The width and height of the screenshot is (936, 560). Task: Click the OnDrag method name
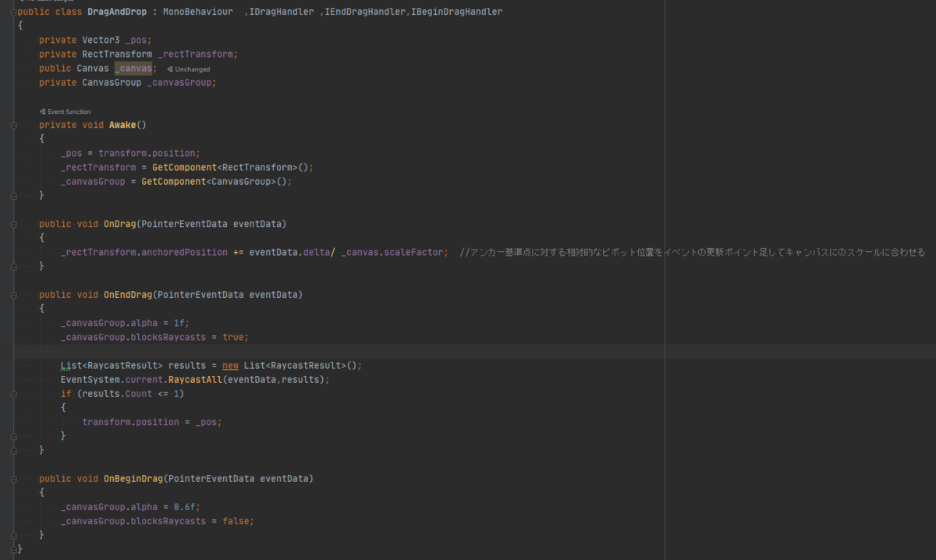pyautogui.click(x=120, y=224)
